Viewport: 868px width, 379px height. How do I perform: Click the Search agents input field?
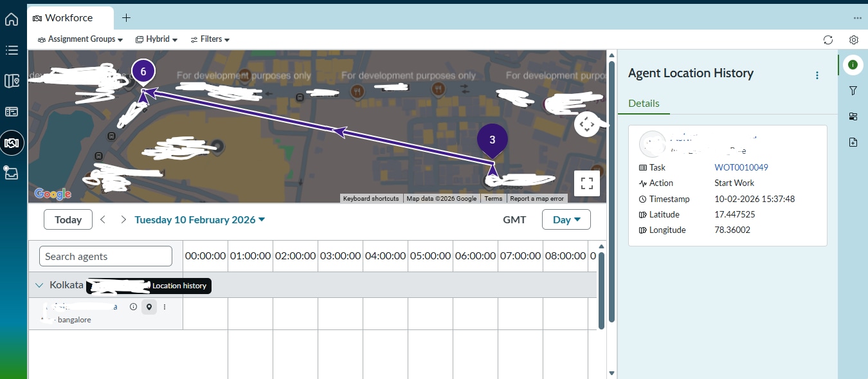pos(106,256)
